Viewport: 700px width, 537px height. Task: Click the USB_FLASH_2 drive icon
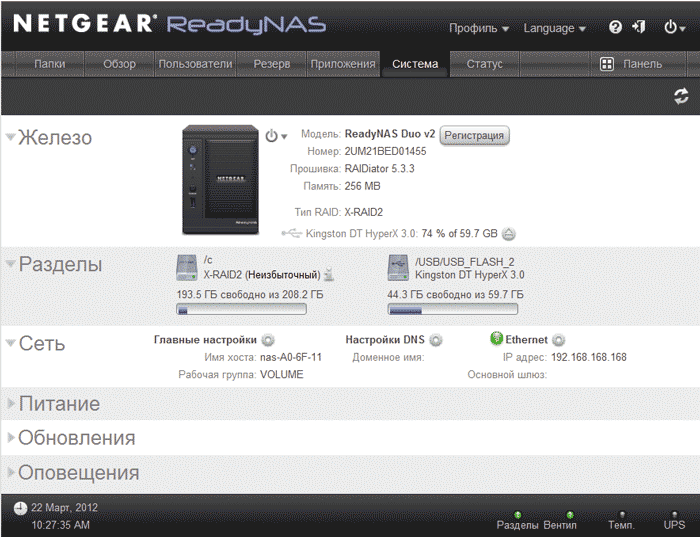(398, 268)
